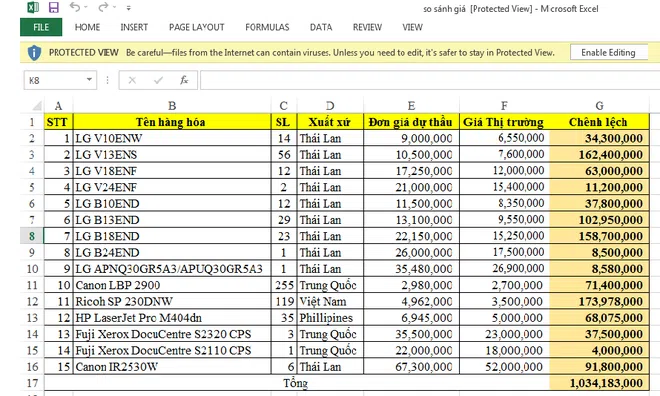Expand the Name Box dropdown arrow
The height and width of the screenshot is (396, 660).
click(x=89, y=80)
